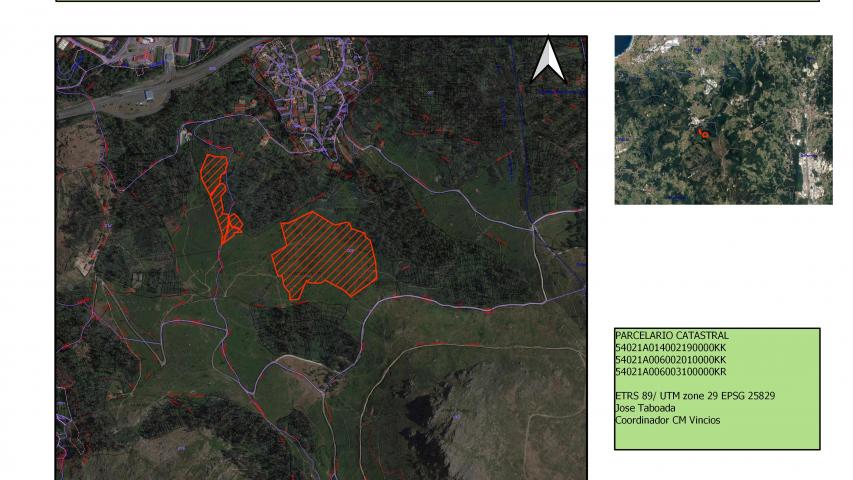The width and height of the screenshot is (853, 480).
Task: Select the narrow orange hatched parcel to the west
Action: [x=214, y=185]
